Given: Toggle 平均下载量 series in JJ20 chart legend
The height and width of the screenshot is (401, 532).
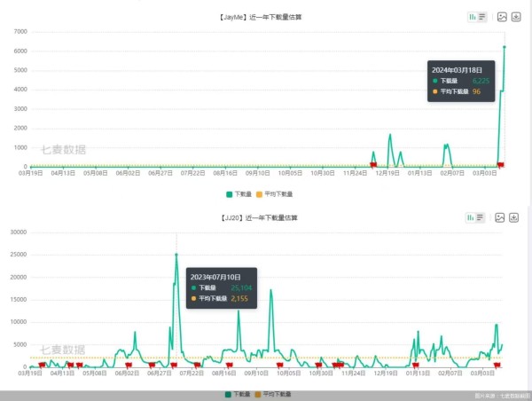Looking at the screenshot, I should (x=273, y=394).
